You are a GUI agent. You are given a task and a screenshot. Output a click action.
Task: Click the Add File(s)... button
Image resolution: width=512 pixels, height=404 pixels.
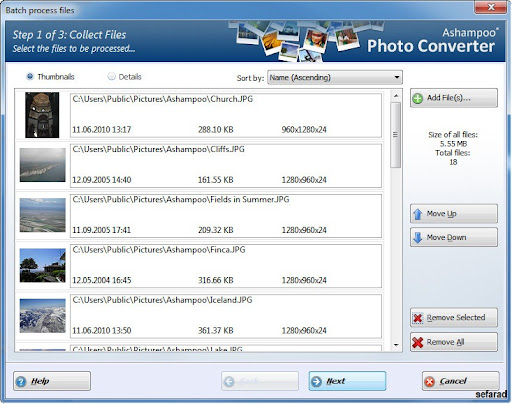[454, 98]
